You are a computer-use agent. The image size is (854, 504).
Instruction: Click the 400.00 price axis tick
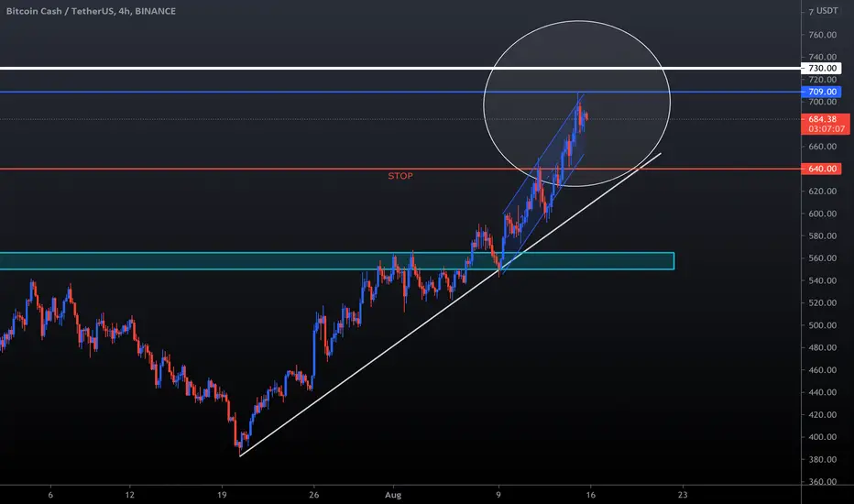(x=823, y=437)
